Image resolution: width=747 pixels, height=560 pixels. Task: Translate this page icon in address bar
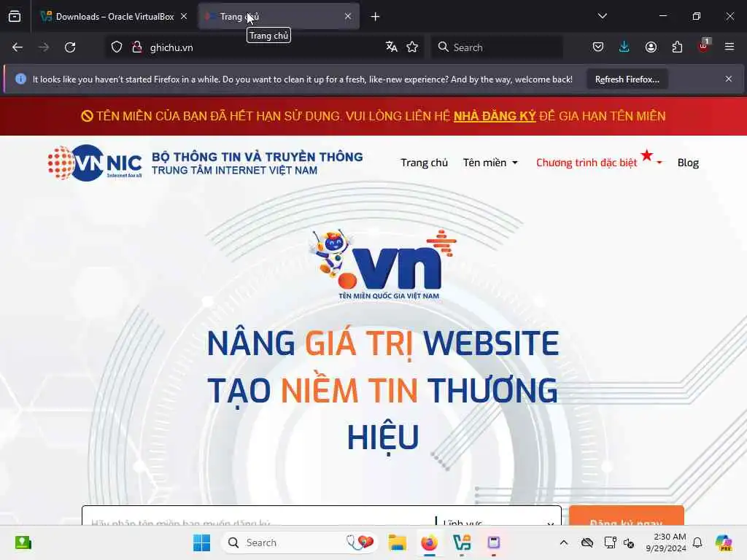coord(392,47)
